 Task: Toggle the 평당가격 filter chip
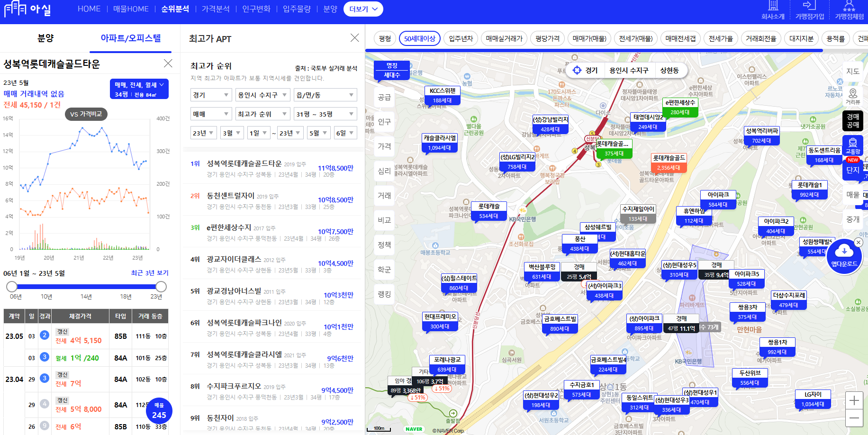point(548,38)
